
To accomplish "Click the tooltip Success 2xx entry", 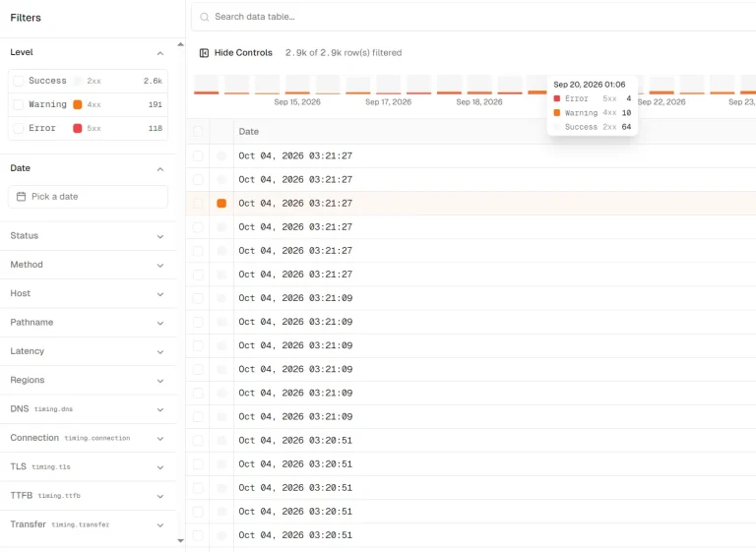I will (x=592, y=127).
